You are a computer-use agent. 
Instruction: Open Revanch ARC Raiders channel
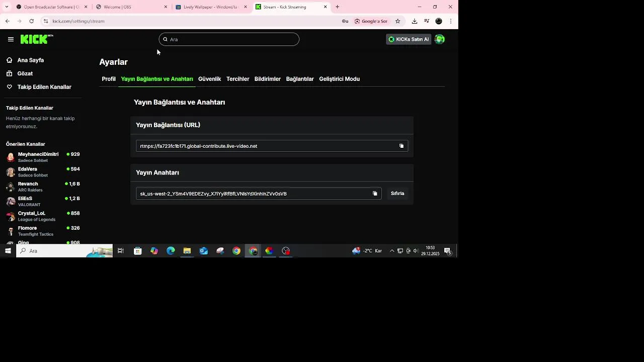43,187
